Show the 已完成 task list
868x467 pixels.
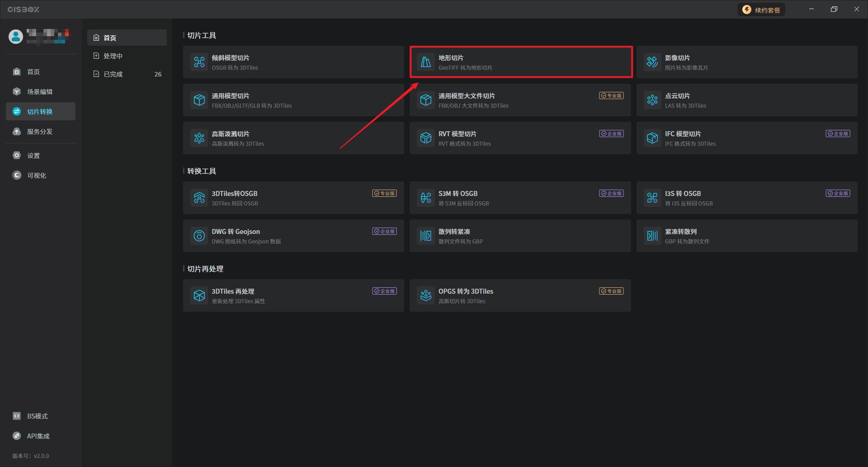click(x=113, y=74)
